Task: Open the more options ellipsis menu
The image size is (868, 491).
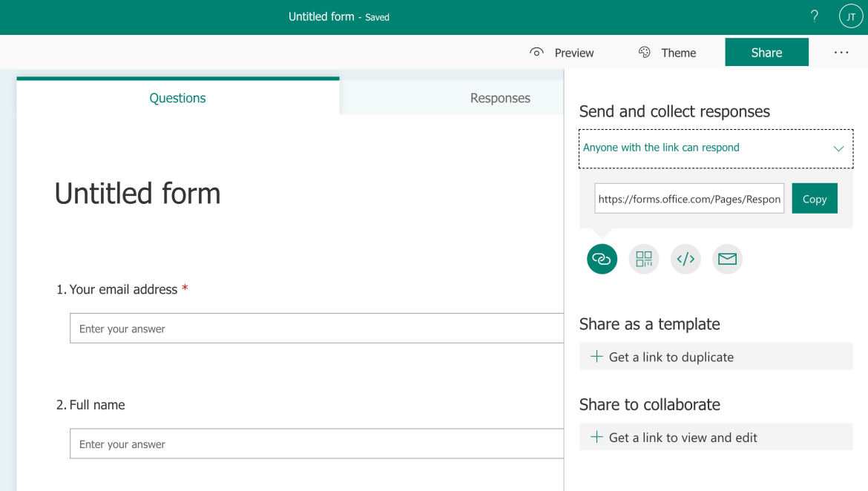Action: coord(841,53)
